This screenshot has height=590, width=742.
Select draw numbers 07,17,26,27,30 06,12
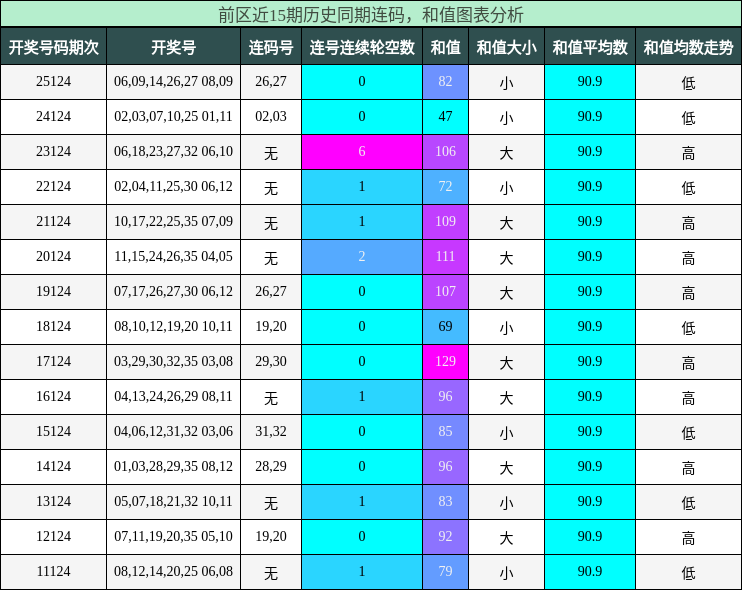(174, 291)
